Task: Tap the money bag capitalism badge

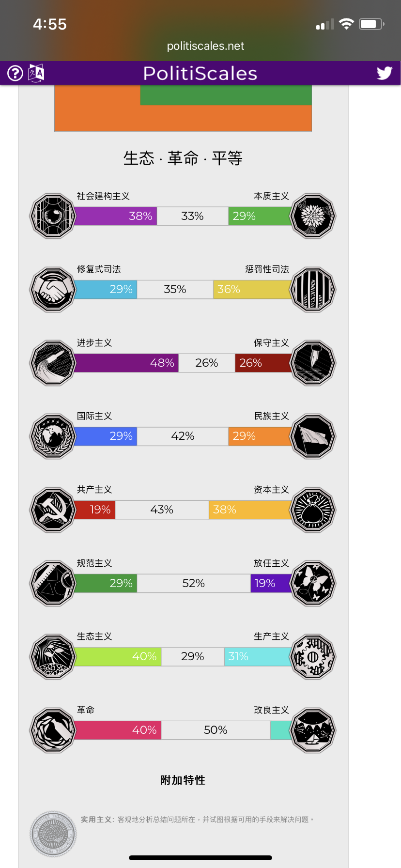Action: [313, 510]
